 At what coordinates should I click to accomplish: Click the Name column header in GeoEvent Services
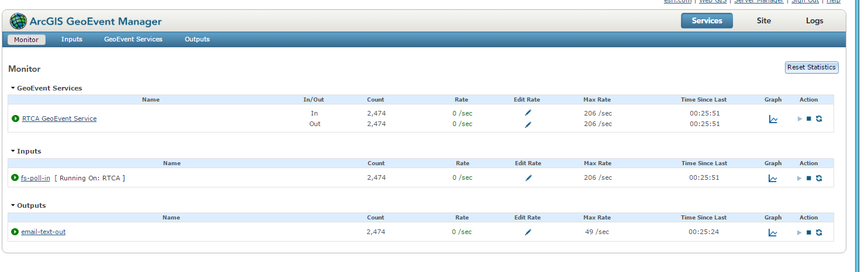[151, 100]
